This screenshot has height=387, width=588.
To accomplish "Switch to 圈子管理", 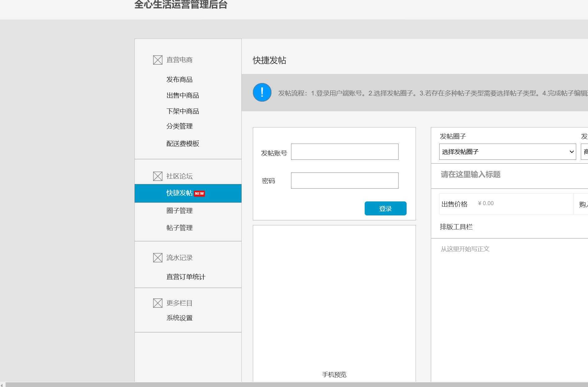I will (x=179, y=210).
